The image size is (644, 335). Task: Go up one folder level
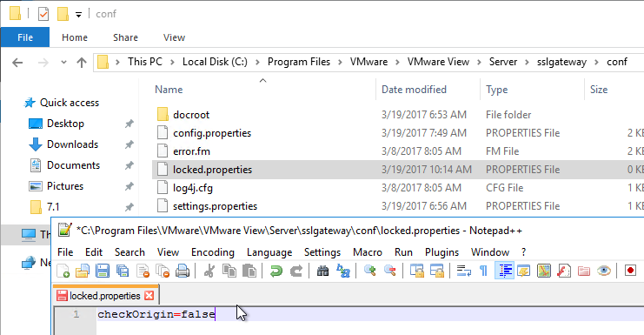pyautogui.click(x=82, y=63)
